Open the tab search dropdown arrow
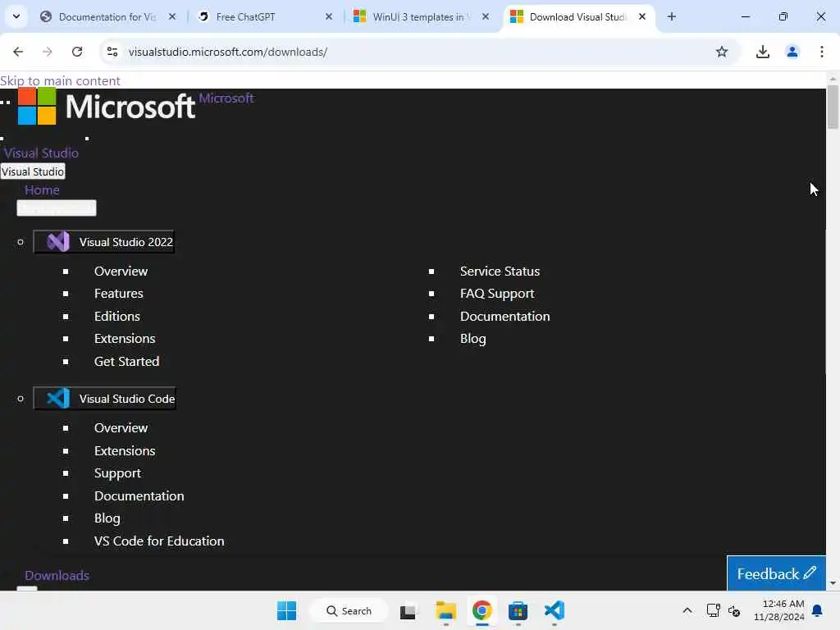Viewport: 840px width, 630px height. point(16,16)
